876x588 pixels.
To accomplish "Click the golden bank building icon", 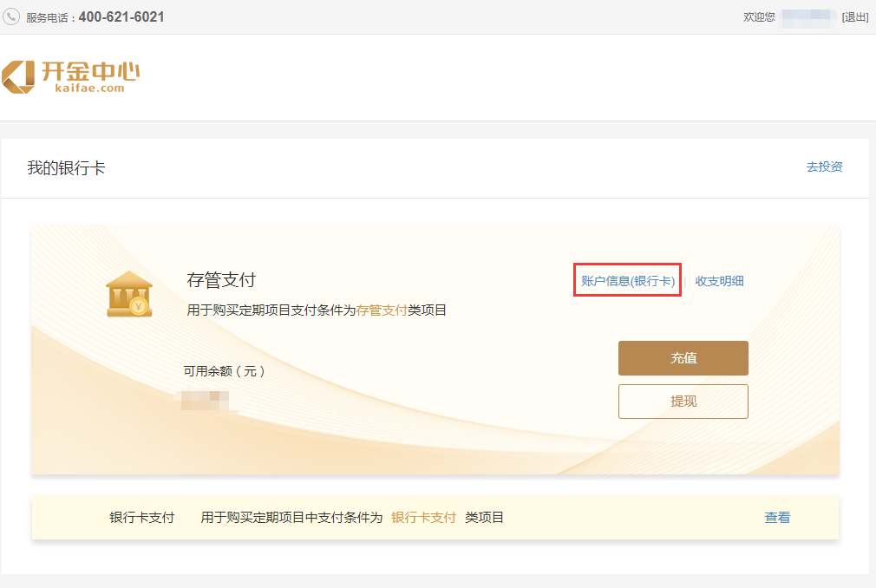I will pos(129,294).
